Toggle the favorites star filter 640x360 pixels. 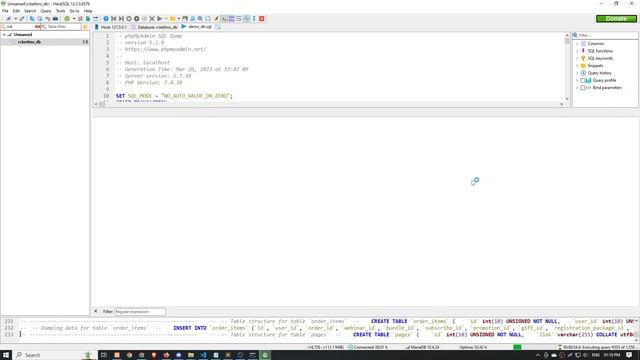pyautogui.click(x=85, y=27)
